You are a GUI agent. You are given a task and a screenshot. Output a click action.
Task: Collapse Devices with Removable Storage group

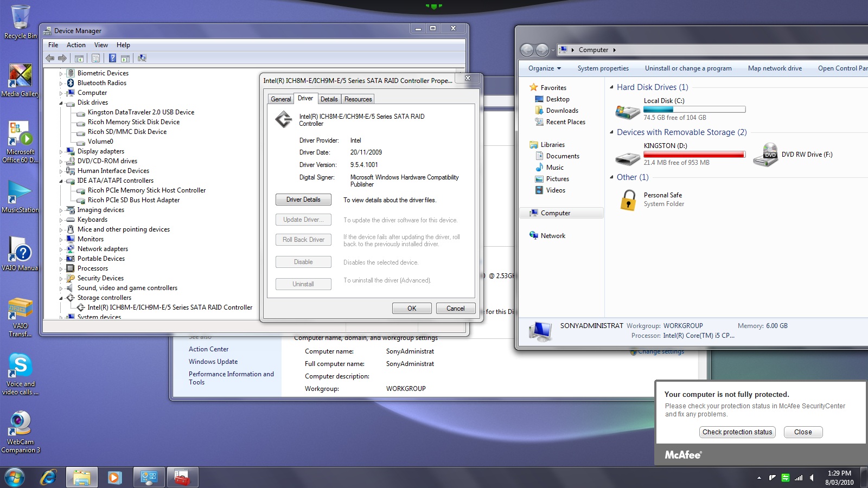point(612,132)
